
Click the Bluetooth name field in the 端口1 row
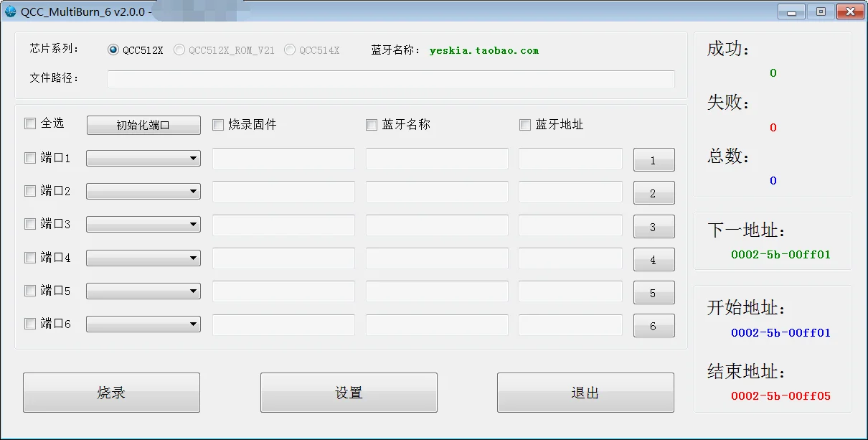[x=437, y=159]
